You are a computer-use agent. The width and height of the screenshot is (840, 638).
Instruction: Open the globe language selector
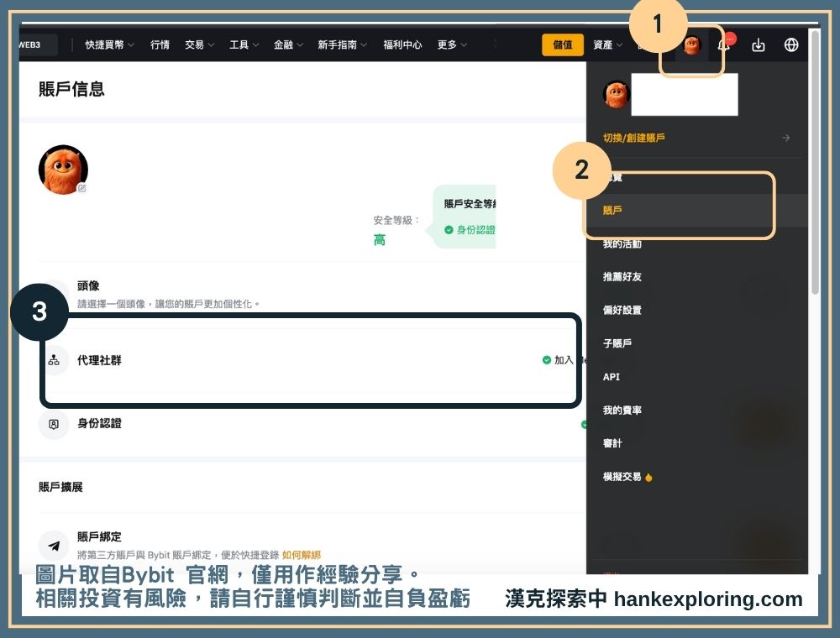791,45
